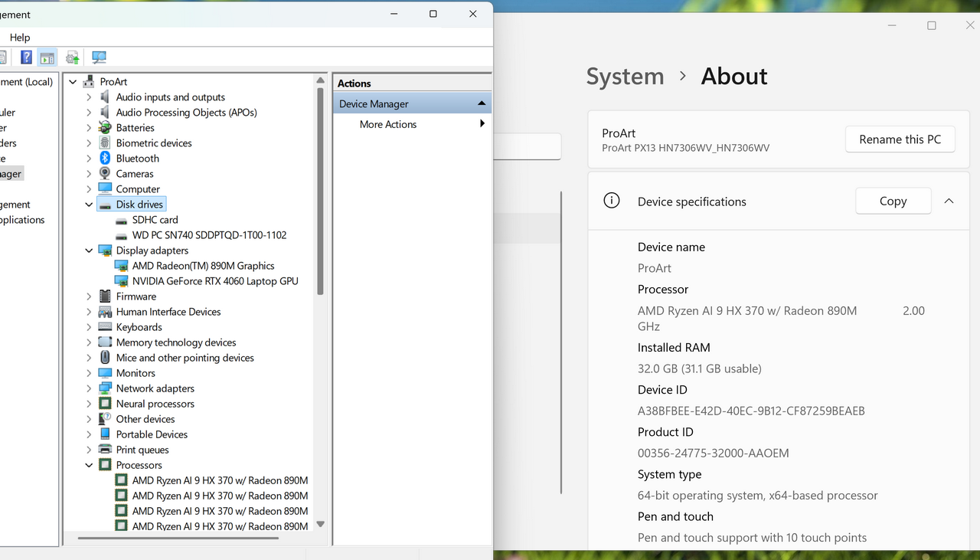Click the AMD Radeon 890M Graphics adapter icon

pos(121,266)
